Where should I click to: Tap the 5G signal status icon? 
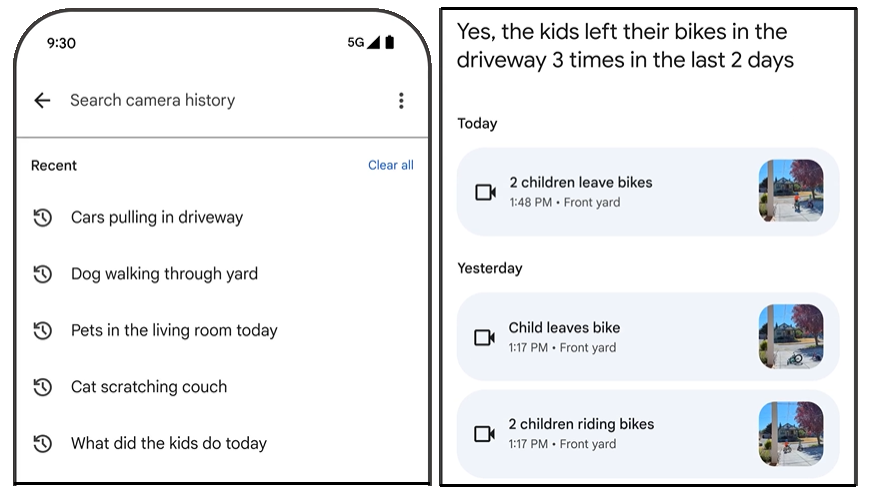click(363, 43)
